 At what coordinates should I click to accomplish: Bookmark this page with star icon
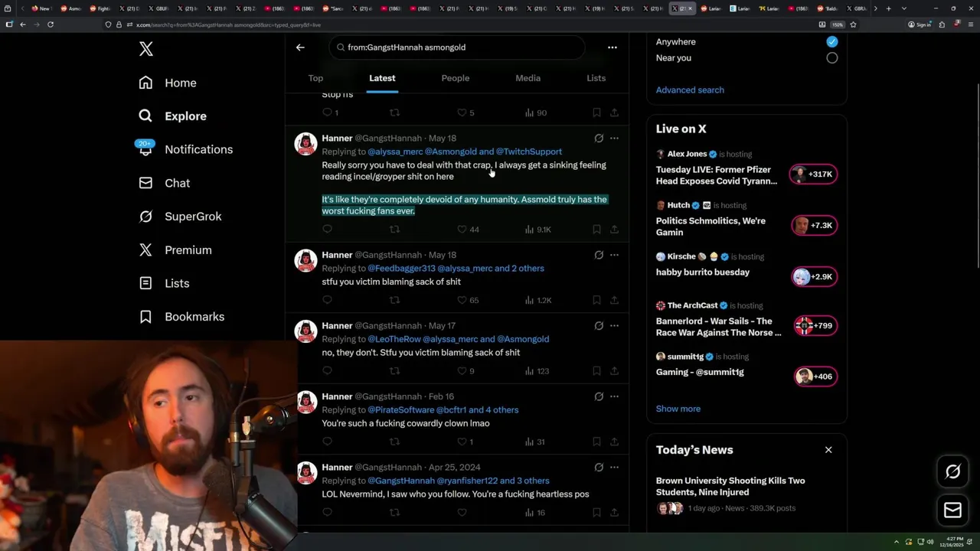853,24
